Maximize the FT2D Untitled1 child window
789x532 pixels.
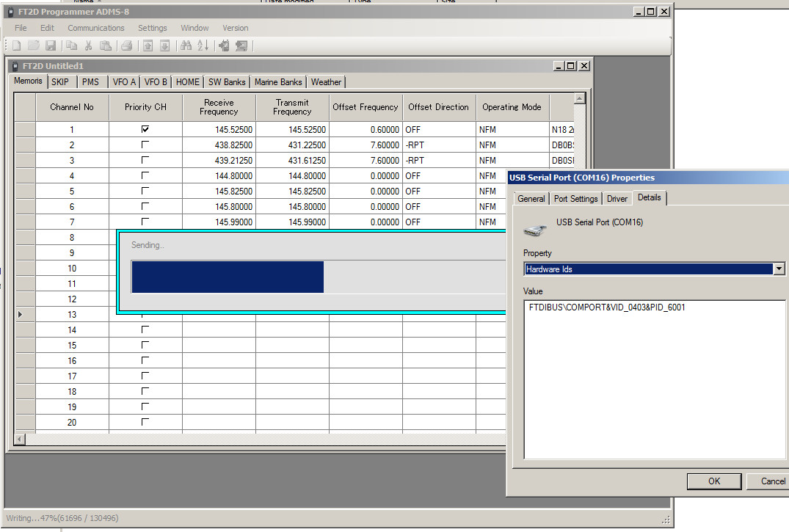[570, 66]
